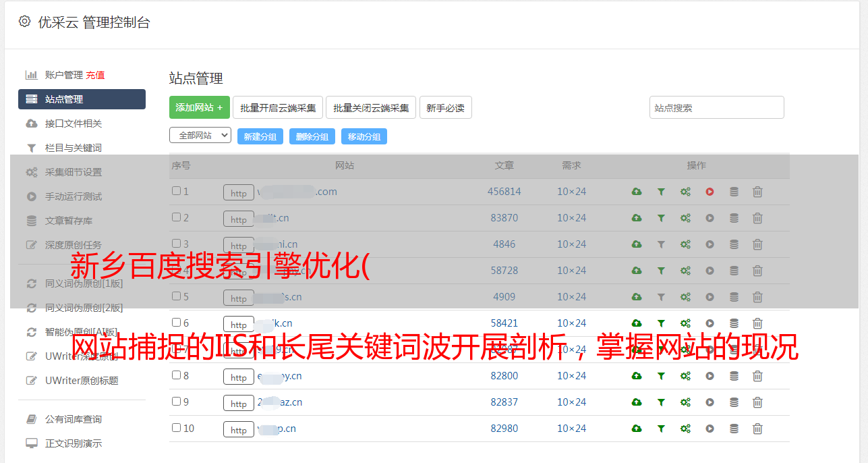
Task: Open 采集细节设置 sidebar item
Action: point(74,172)
